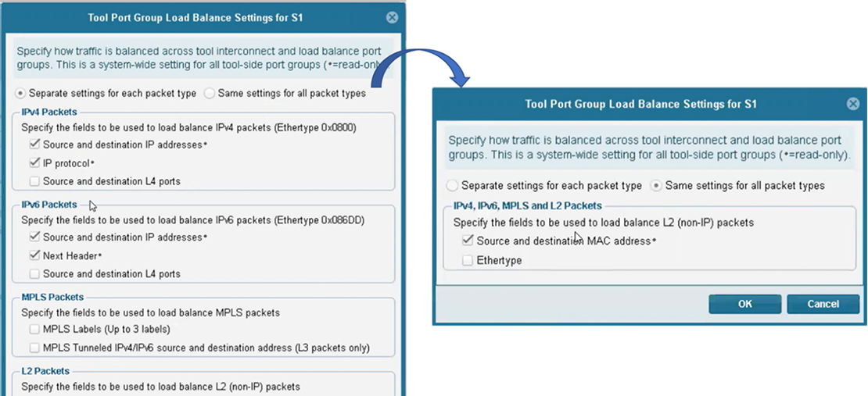This screenshot has width=868, height=396.
Task: Enable 'MPLS Tunneled IPv4/IPv6 source and destination address'
Action: click(x=34, y=348)
